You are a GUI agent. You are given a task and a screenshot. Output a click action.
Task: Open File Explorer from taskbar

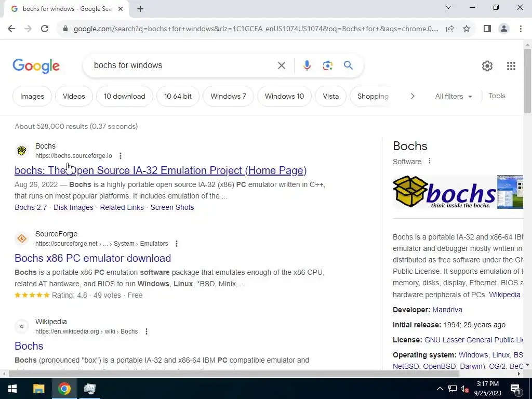38,389
